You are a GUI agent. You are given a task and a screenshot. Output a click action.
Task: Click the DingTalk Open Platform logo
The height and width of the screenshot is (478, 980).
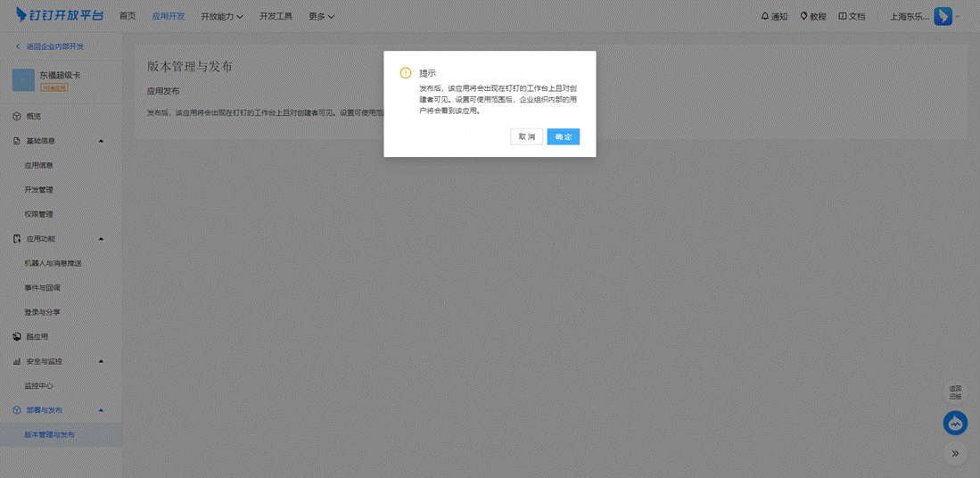pyautogui.click(x=60, y=15)
